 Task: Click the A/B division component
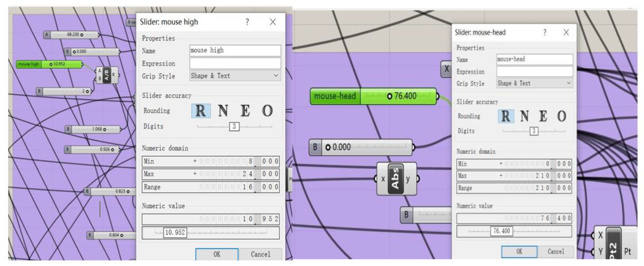coord(107,75)
